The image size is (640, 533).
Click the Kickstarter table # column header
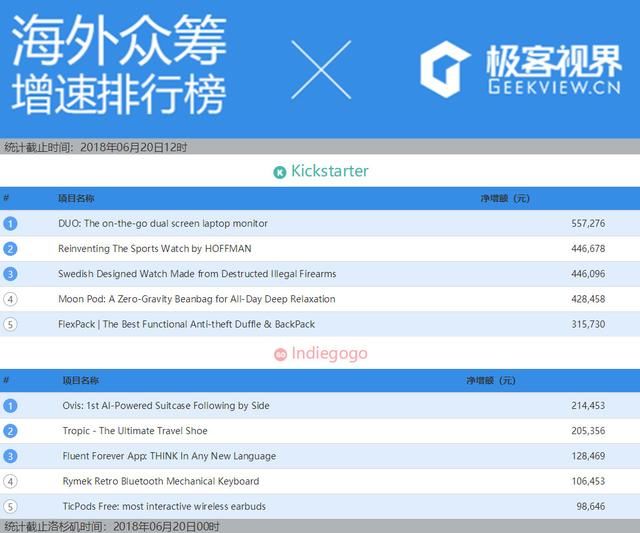tap(6, 198)
